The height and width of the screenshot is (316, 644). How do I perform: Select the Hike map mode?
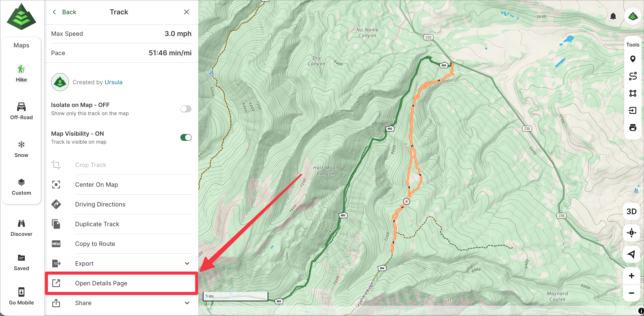pos(21,74)
